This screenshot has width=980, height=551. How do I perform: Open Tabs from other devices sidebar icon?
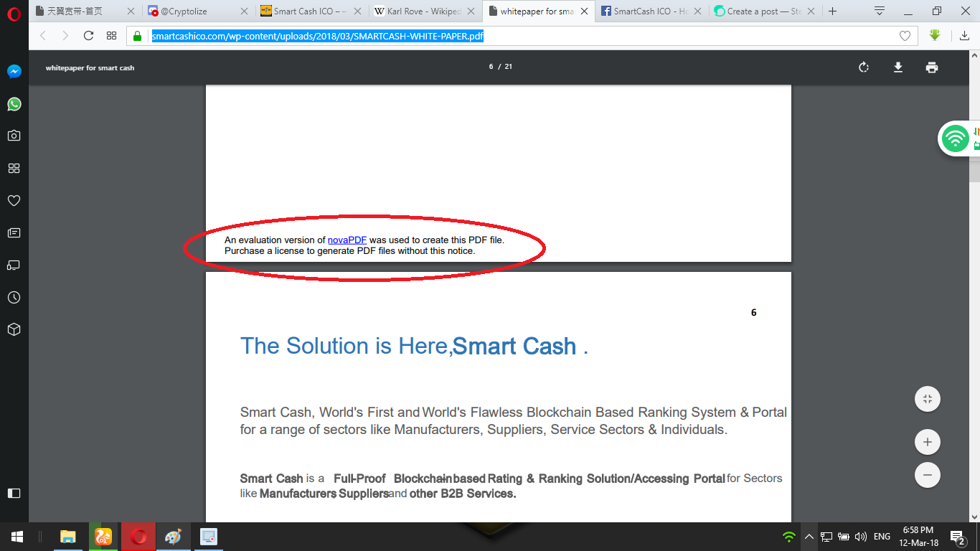(x=14, y=265)
